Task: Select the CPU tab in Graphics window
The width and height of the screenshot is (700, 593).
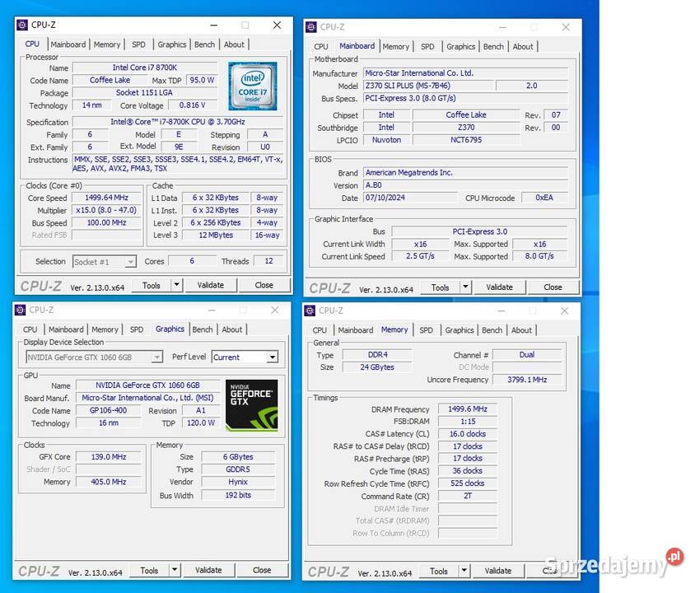Action: [30, 329]
